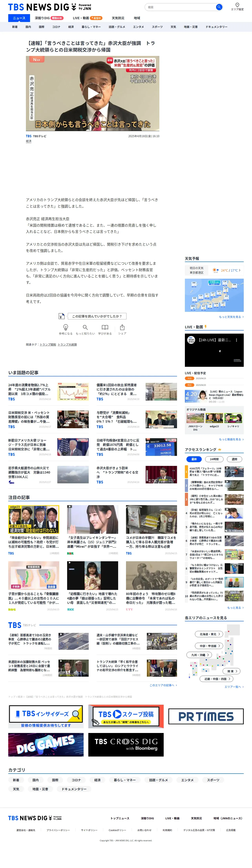Open エリア一覧へ link
Screen dimensions: 252x868
[234, 687]
